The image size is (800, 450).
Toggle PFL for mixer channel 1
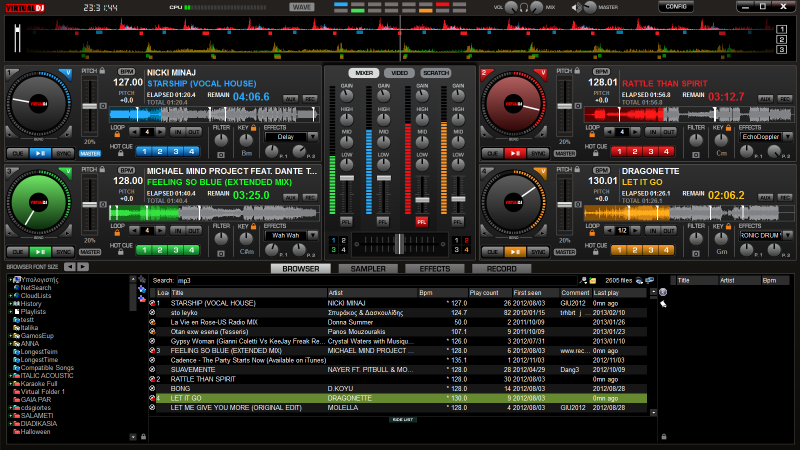[346, 222]
